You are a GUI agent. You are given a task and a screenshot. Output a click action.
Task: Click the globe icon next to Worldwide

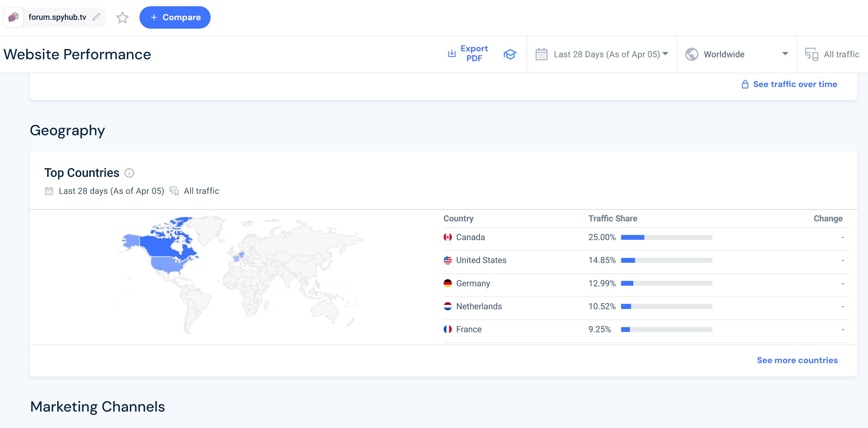[x=691, y=54]
